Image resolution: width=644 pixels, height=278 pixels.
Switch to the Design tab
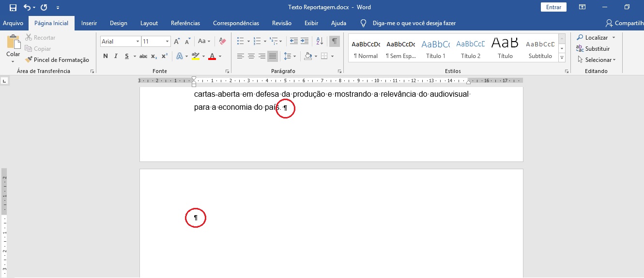(119, 23)
